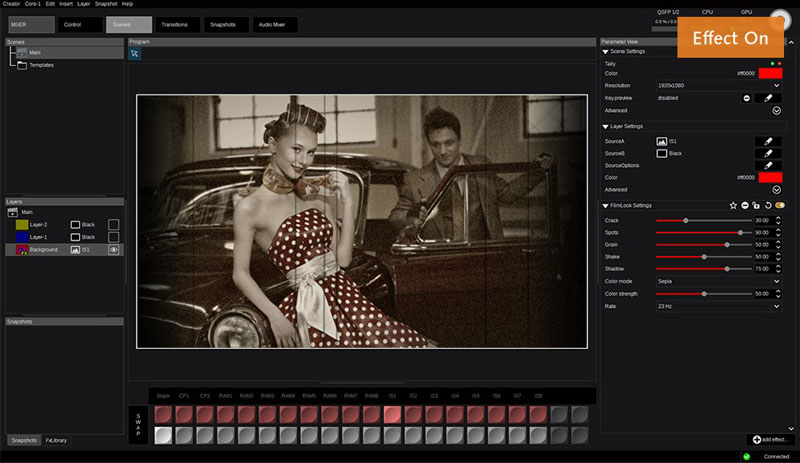Click the Background layer FX thumbnail icon
Screen dimensions: 800x463
pyautogui.click(x=21, y=250)
